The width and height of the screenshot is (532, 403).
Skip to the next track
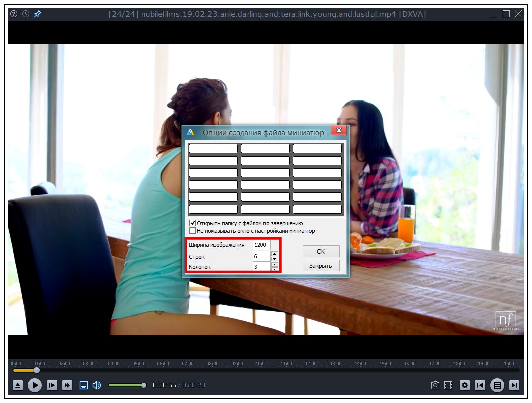514,385
